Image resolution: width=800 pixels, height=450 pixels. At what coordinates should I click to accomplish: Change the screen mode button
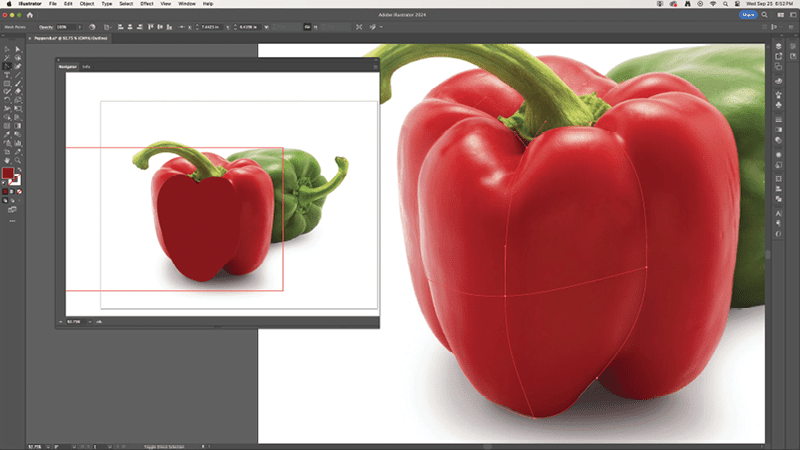pyautogui.click(x=12, y=210)
